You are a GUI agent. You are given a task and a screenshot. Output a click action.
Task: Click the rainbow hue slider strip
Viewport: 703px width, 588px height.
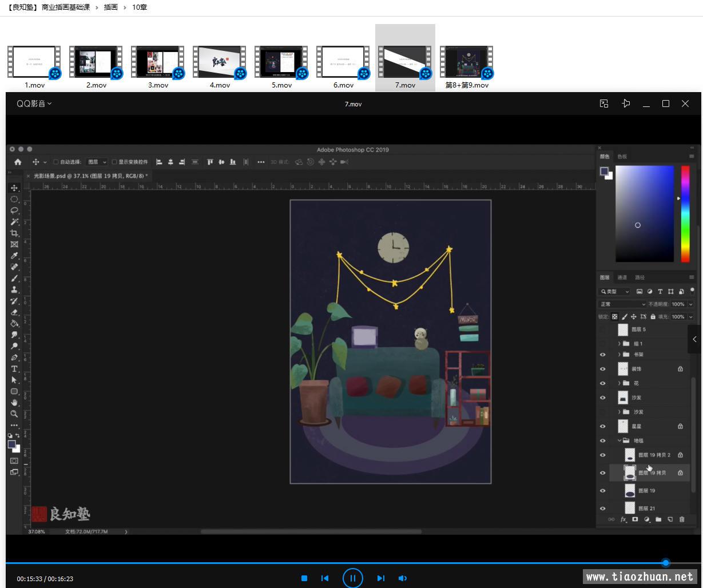pos(685,213)
